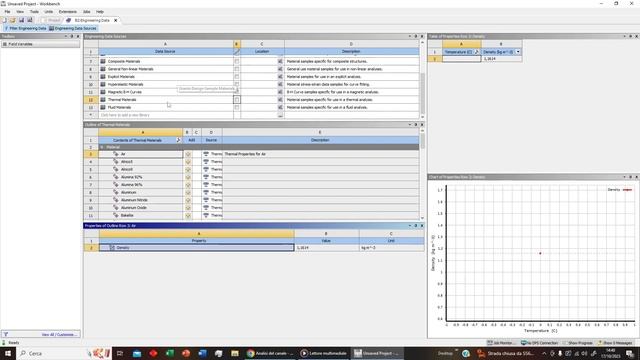The image size is (640, 360).
Task: Click the Density value cell 1,1614
Action: click(x=327, y=248)
